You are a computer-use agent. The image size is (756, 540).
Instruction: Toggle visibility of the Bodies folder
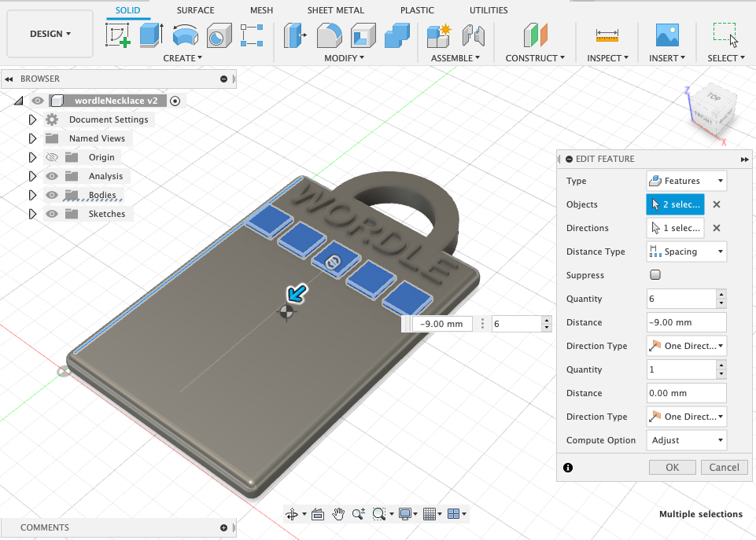coord(52,194)
